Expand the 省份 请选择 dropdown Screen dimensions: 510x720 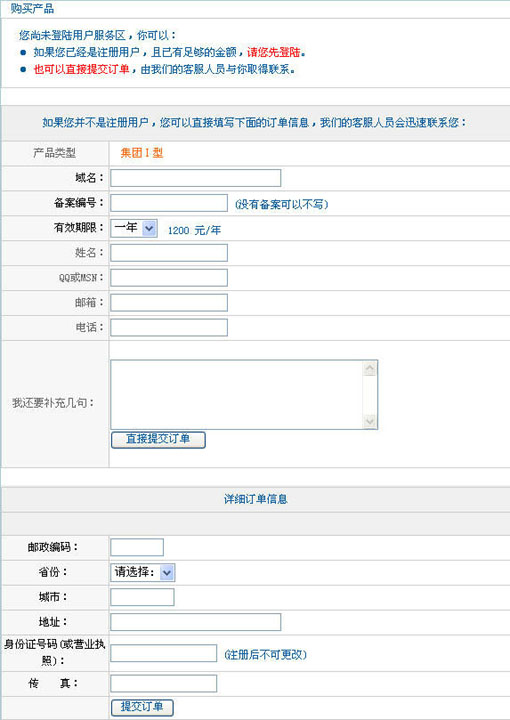coord(143,573)
